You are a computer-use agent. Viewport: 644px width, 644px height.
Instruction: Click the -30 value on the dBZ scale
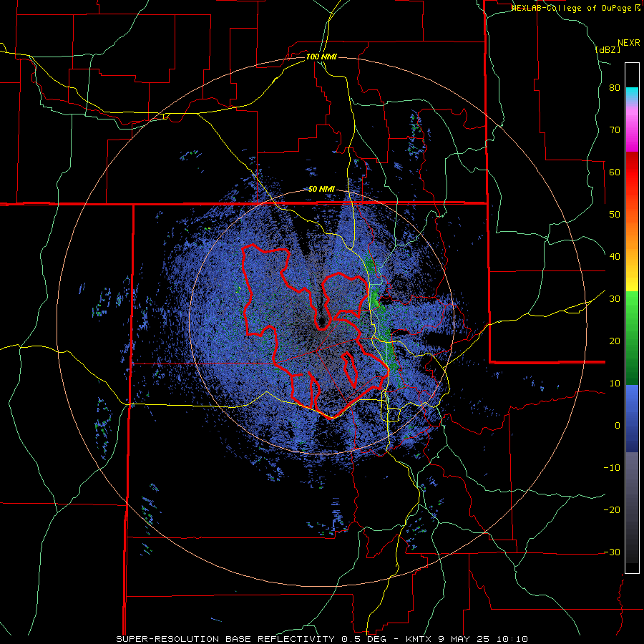coord(612,552)
